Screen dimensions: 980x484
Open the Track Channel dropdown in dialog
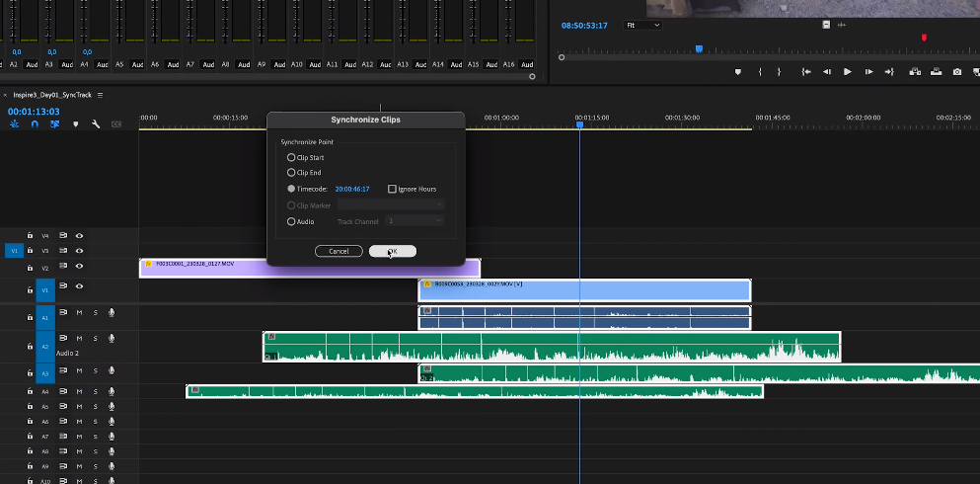415,221
